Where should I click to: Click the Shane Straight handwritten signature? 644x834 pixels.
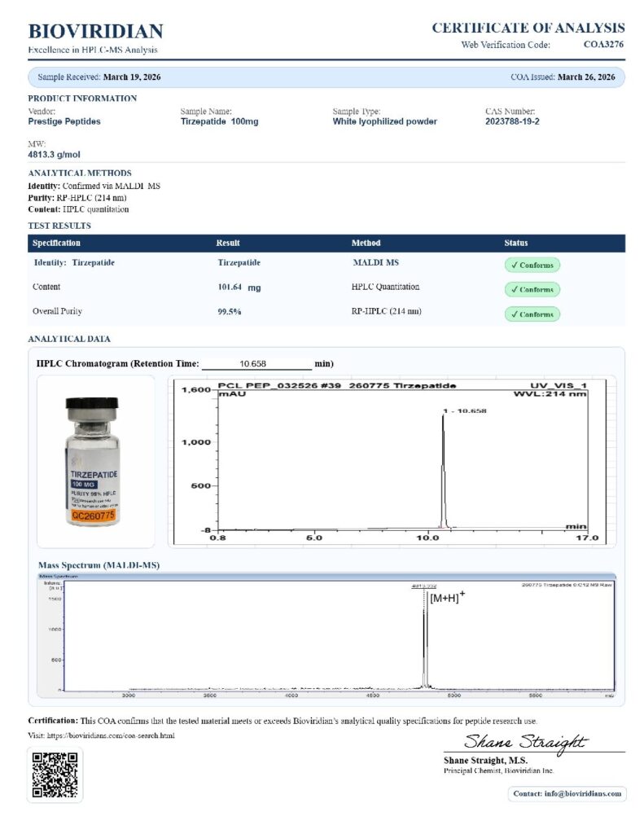tap(525, 741)
